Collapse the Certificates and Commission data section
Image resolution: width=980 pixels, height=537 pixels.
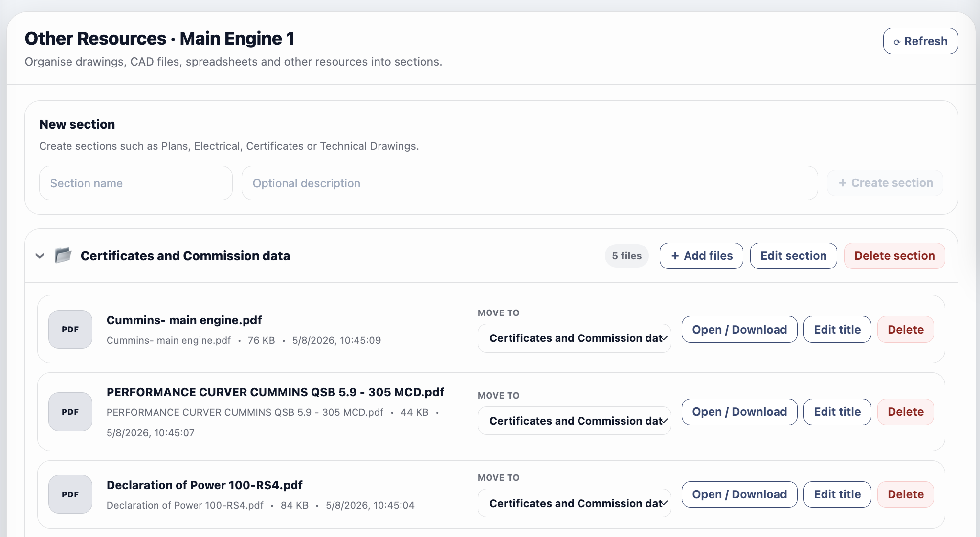pos(40,256)
